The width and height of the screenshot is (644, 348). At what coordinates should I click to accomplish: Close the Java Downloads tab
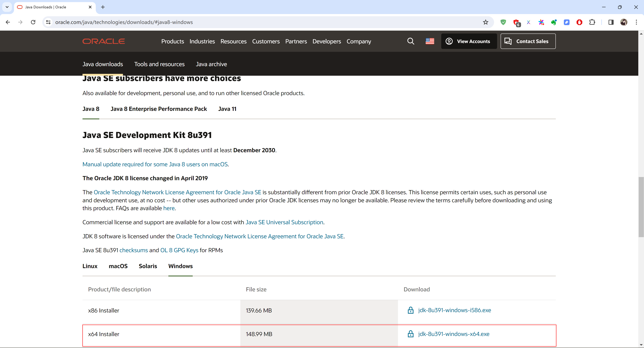click(90, 7)
